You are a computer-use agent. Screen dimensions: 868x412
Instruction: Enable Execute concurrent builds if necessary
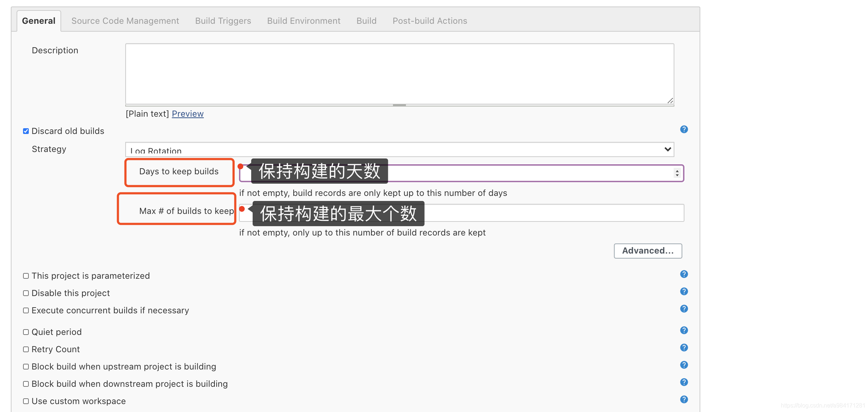point(26,310)
